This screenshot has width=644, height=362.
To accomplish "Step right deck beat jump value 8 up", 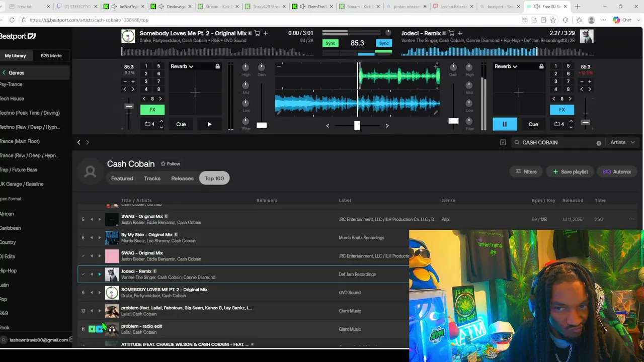I will (570, 99).
